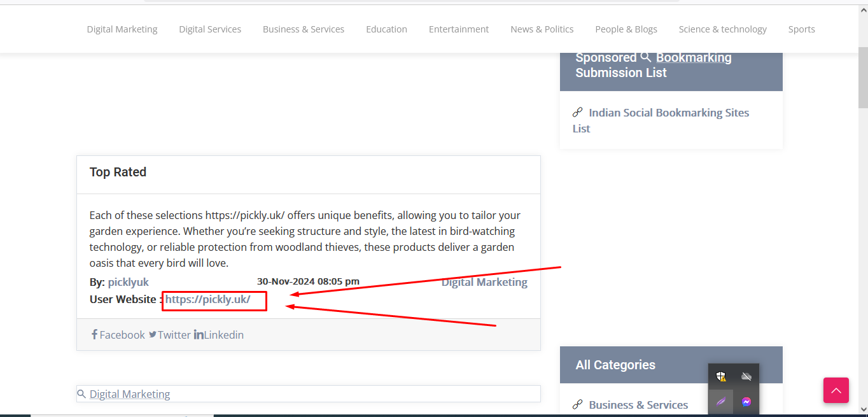The width and height of the screenshot is (868, 417).
Task: Click the Top Rated heading
Action: coord(118,172)
